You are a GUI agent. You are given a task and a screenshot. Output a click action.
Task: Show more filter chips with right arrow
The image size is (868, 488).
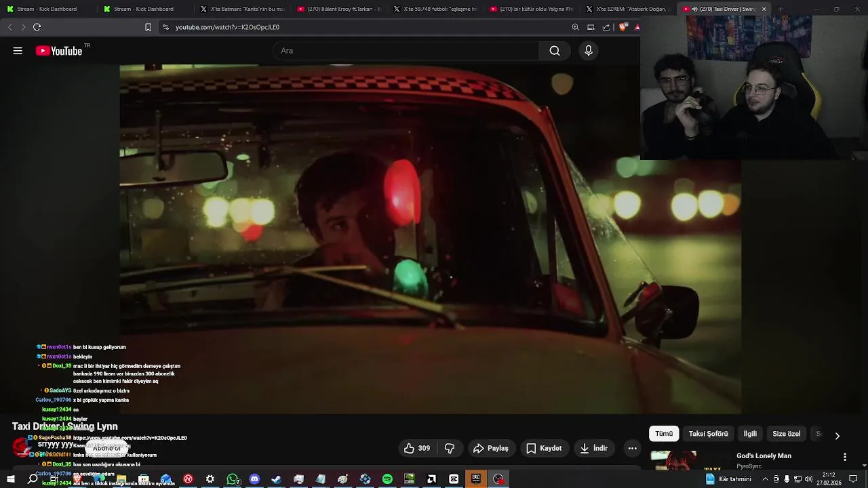click(837, 436)
